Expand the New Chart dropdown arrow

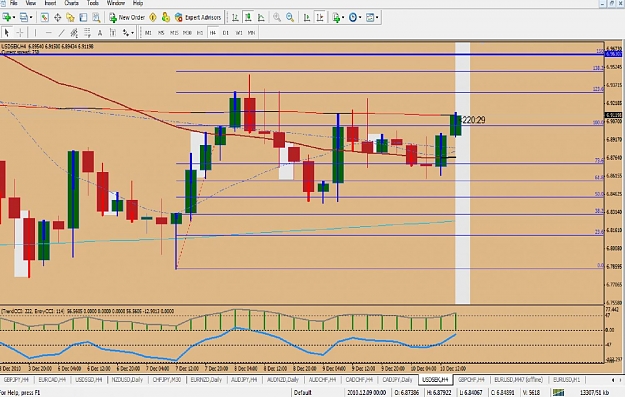[x=14, y=17]
